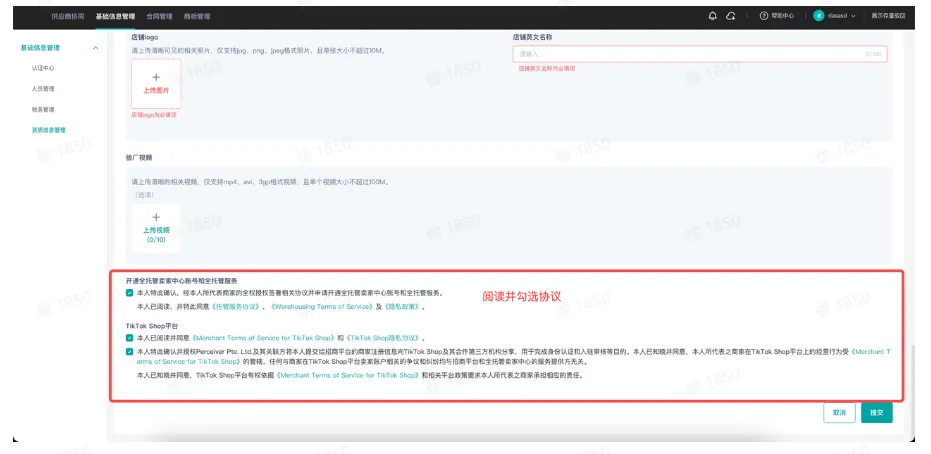931x454 pixels.
Task: Click the 帮助中心 link
Action: 783,17
